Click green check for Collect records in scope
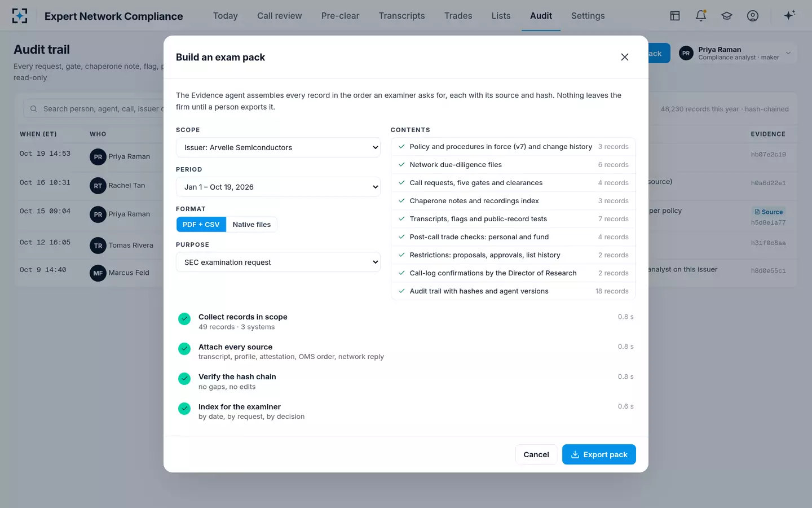This screenshot has height=508, width=812. [x=184, y=319]
